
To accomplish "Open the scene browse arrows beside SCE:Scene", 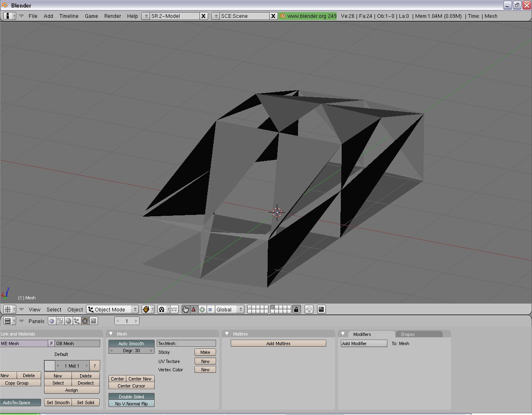I will (215, 16).
